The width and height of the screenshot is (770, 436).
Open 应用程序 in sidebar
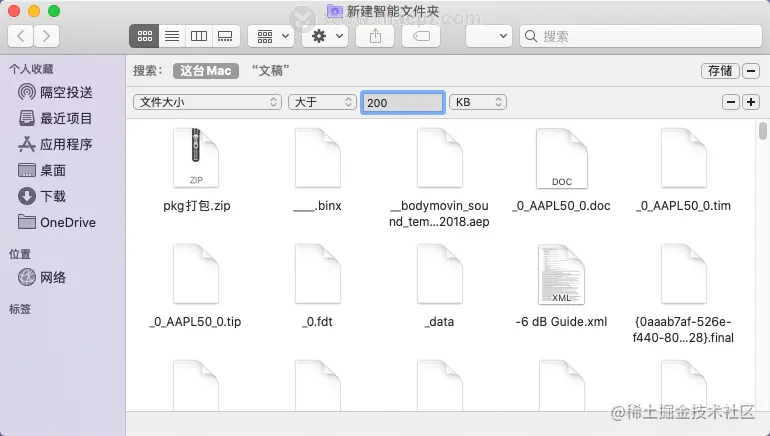(x=55, y=144)
